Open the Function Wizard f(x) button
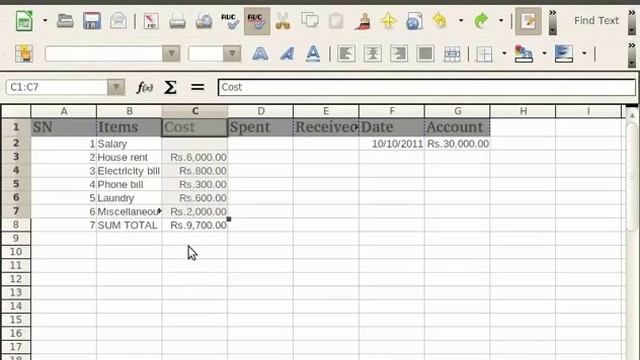The width and height of the screenshot is (640, 360). tap(144, 87)
